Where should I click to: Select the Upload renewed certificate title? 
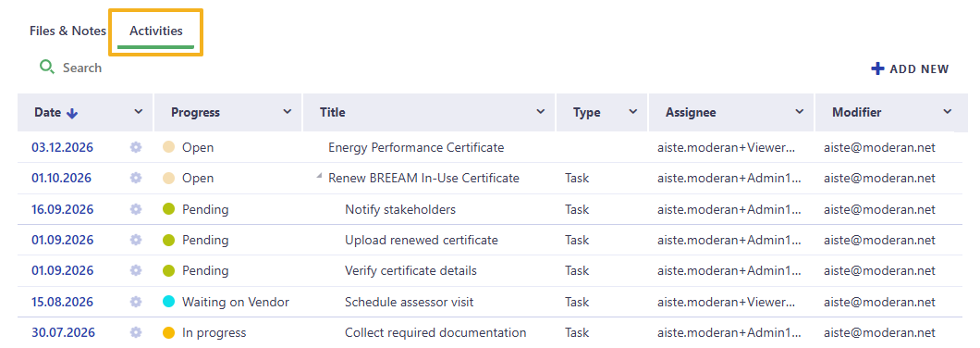(422, 240)
